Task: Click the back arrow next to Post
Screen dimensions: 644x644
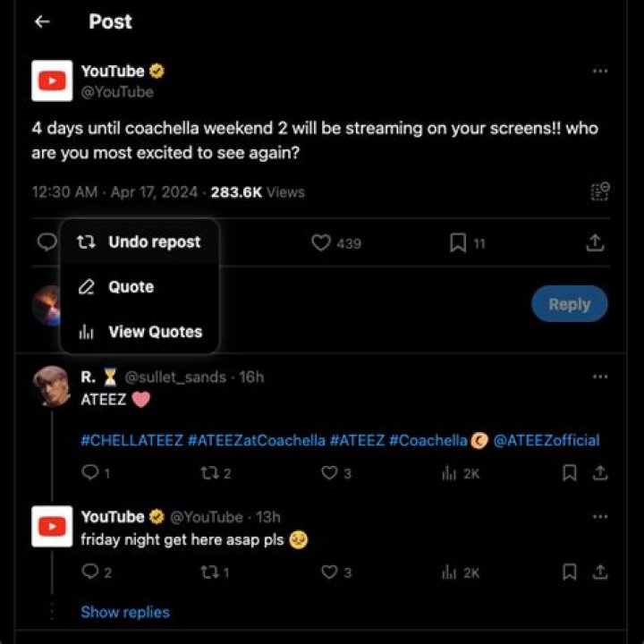Action: click(41, 21)
